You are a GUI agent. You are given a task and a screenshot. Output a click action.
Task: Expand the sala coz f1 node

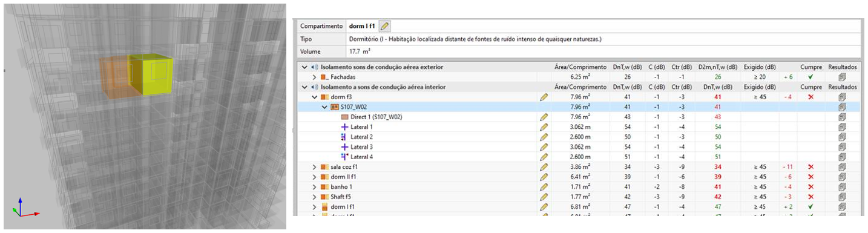tap(315, 166)
